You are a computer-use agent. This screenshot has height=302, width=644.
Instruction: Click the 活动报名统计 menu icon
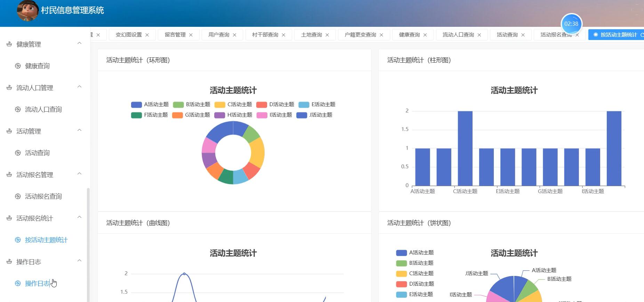click(x=9, y=218)
